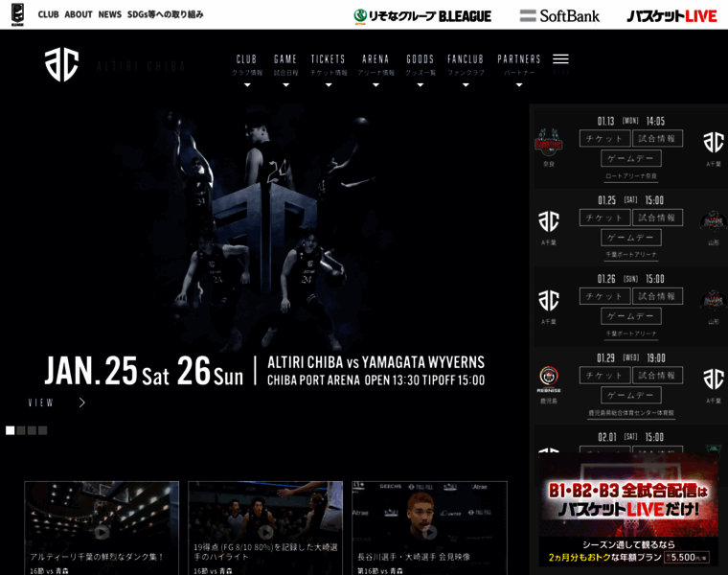The height and width of the screenshot is (575, 728).
Task: Click Nara team logo in 01.13 game
Action: 548,143
